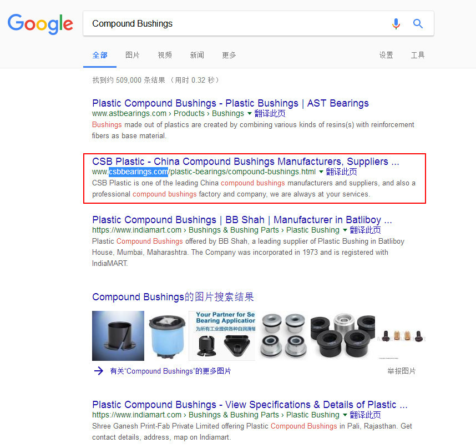Open the AST Bearings result title

230,103
